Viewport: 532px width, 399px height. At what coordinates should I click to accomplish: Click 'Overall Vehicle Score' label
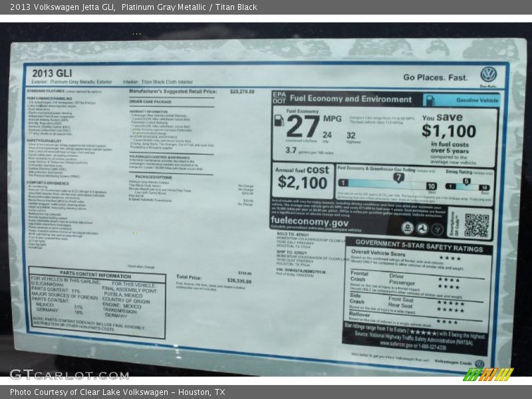pos(378,253)
